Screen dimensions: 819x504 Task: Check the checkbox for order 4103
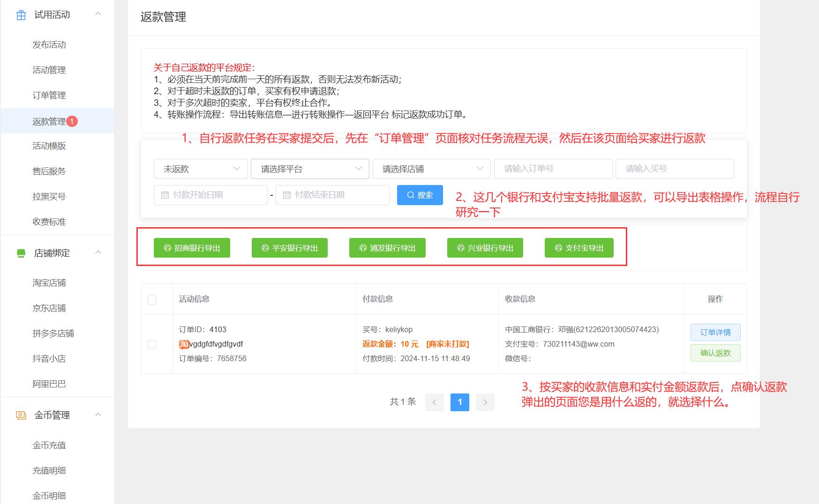[152, 345]
